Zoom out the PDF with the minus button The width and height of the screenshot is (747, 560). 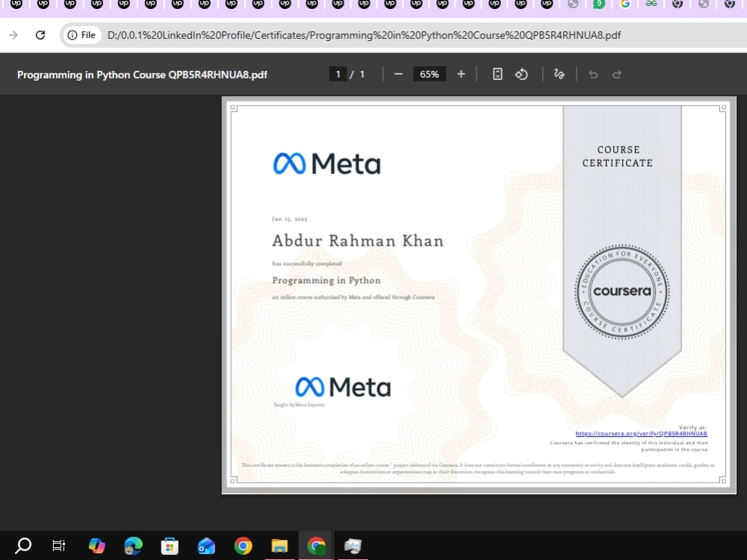pos(398,74)
